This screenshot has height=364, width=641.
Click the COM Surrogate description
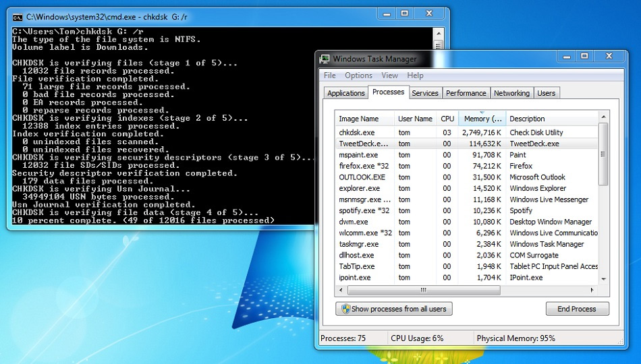click(534, 255)
